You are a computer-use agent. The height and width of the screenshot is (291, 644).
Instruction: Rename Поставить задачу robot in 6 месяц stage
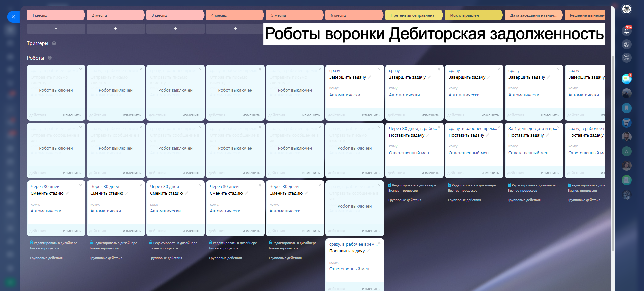[x=368, y=251]
